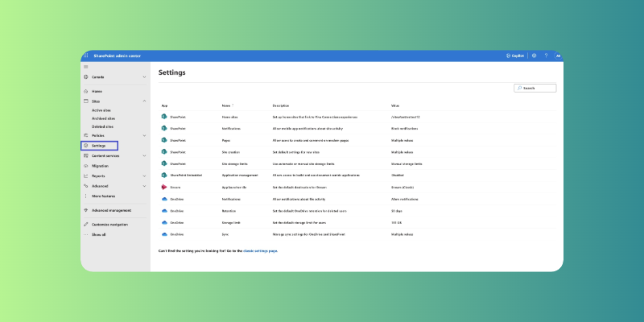Viewport: 644px width, 322px height.
Task: Go to Active sites
Action: [x=101, y=109]
